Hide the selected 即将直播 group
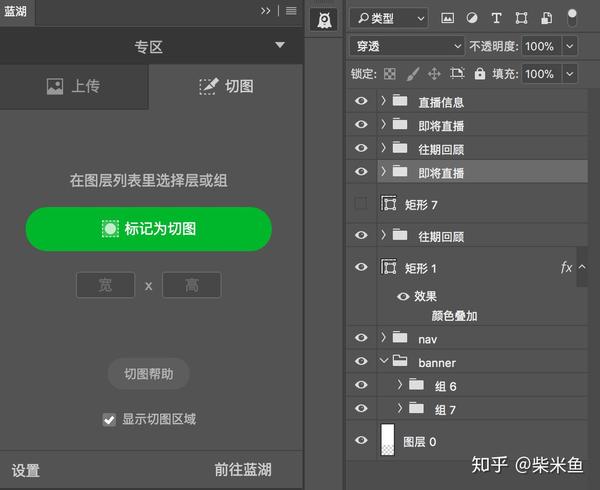The width and height of the screenshot is (600, 490). (x=361, y=172)
